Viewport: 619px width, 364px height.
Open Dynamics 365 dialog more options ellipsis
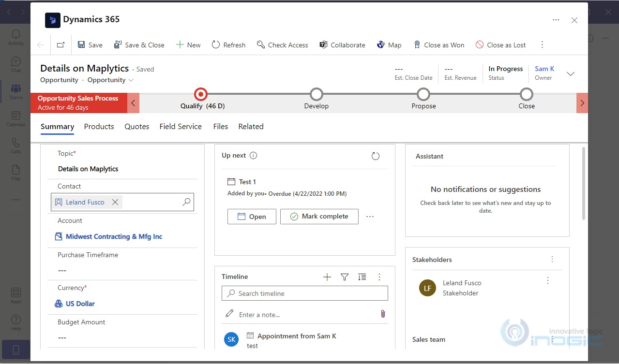[x=556, y=20]
